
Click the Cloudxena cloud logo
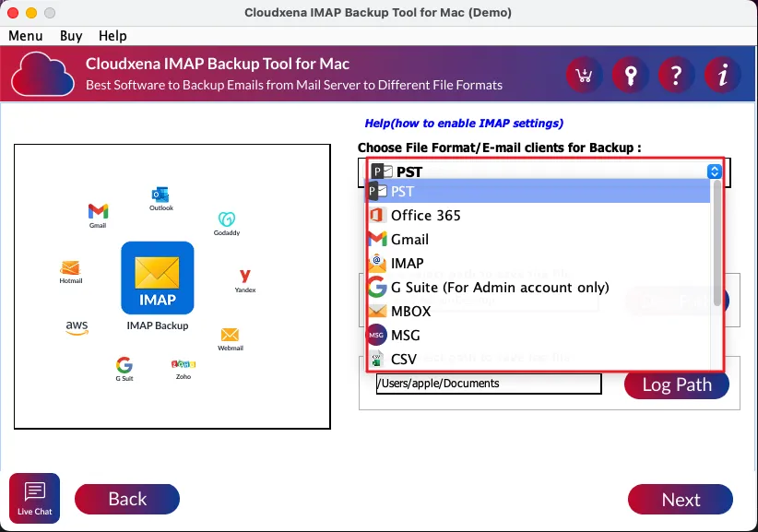tap(41, 74)
